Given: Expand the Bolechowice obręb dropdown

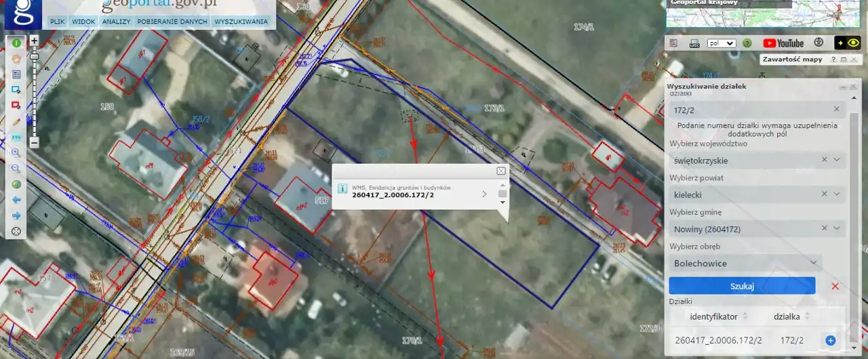Looking at the screenshot, I should pyautogui.click(x=813, y=263).
